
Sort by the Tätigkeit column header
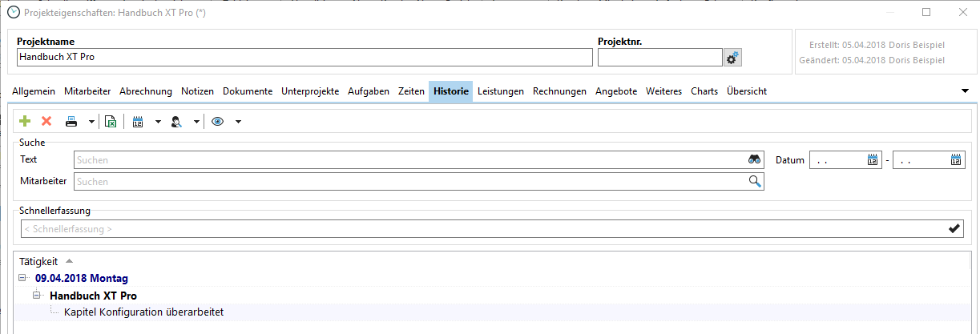(38, 261)
